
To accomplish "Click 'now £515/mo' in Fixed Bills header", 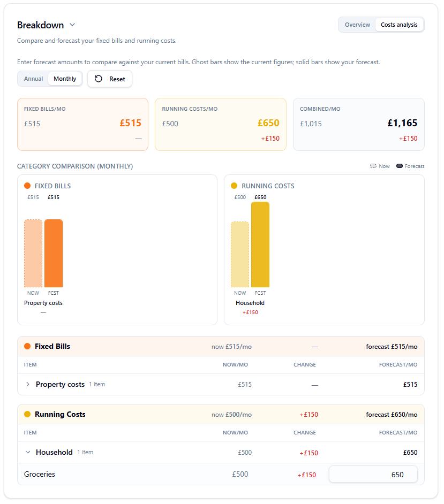I will 232,347.
